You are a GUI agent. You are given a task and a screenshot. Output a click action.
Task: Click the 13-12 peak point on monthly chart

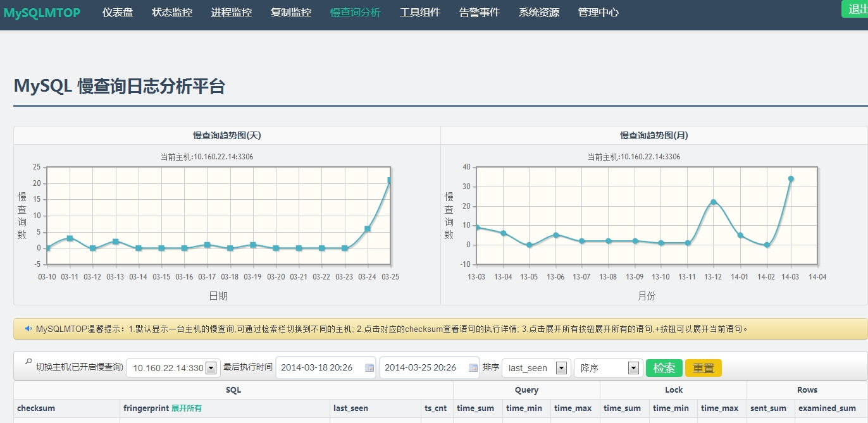click(x=713, y=202)
